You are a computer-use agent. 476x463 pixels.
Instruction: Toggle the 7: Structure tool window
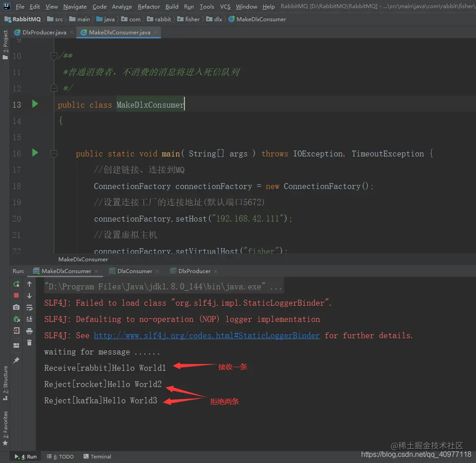[x=5, y=383]
